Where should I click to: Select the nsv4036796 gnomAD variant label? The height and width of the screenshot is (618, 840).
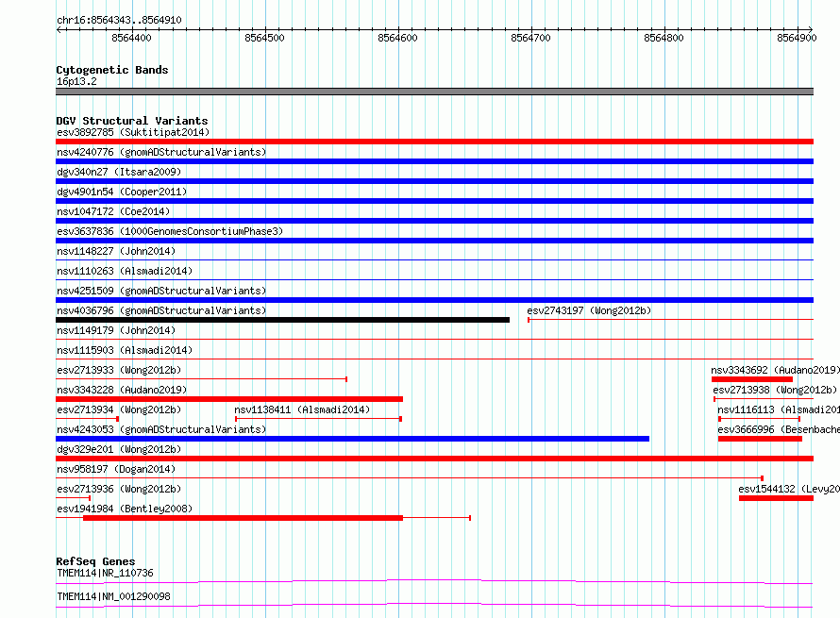[161, 310]
